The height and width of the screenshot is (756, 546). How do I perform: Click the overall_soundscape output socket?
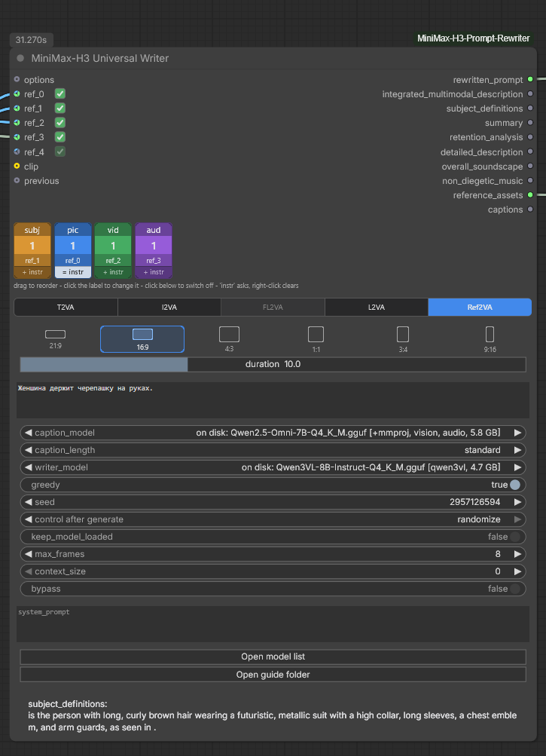(x=530, y=167)
